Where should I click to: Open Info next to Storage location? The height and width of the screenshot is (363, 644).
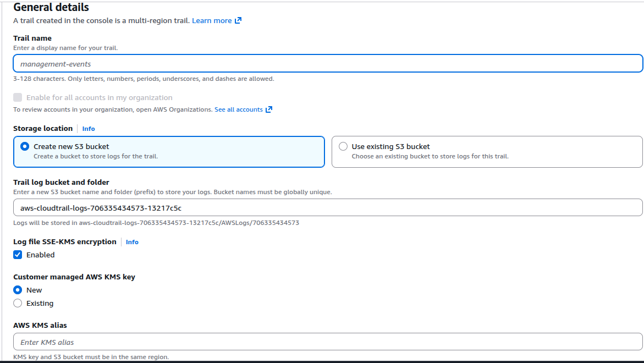pyautogui.click(x=89, y=129)
